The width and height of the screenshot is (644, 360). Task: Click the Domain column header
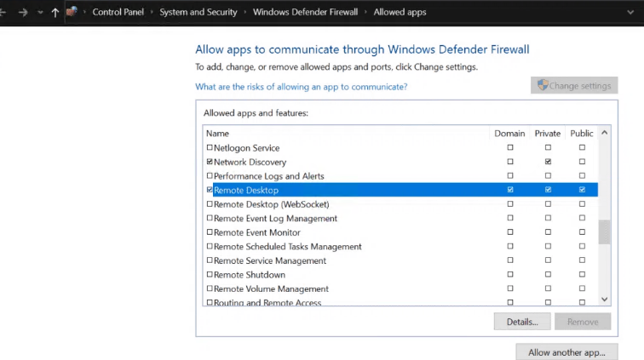pyautogui.click(x=509, y=134)
